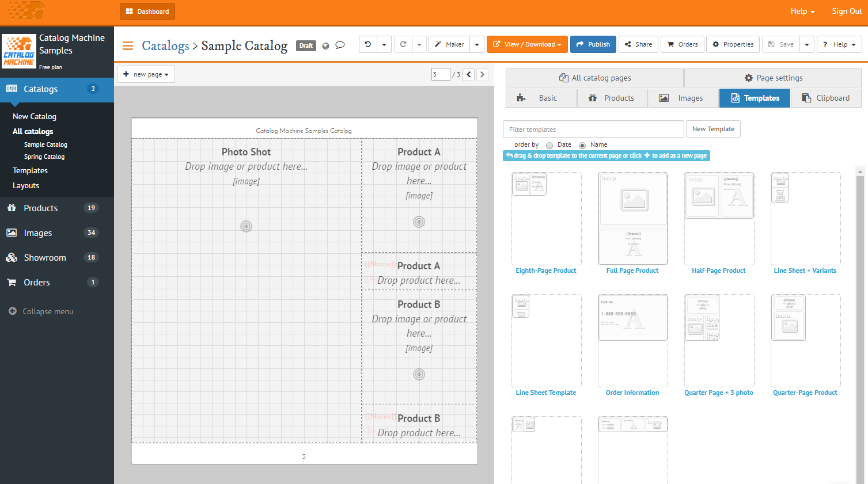Click Catalog Machine logo in sidebar

pos(19,51)
